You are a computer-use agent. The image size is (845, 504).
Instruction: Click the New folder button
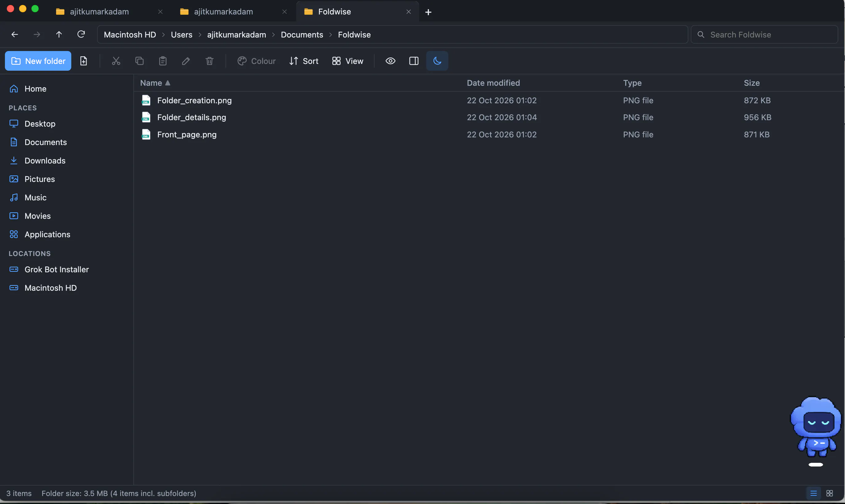click(38, 61)
